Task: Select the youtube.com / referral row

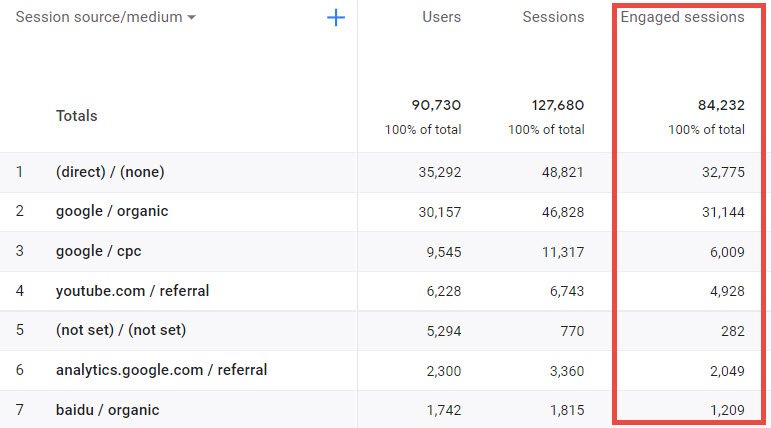Action: pyautogui.click(x=386, y=291)
